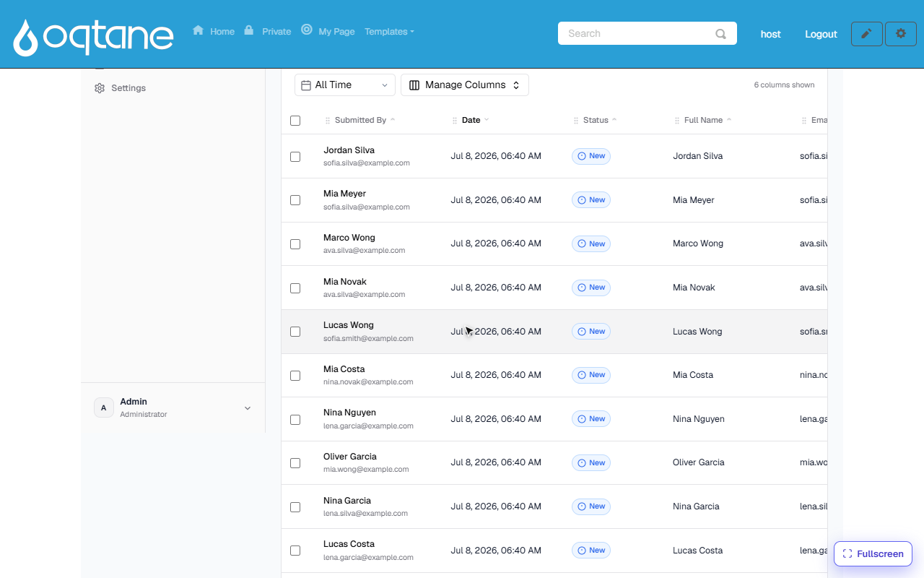Click the New status badge for Lucas Costa
Viewport: 924px width, 578px height.
[x=591, y=551]
